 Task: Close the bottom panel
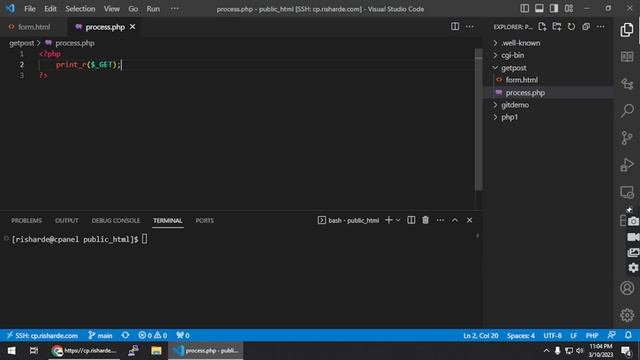click(x=469, y=220)
